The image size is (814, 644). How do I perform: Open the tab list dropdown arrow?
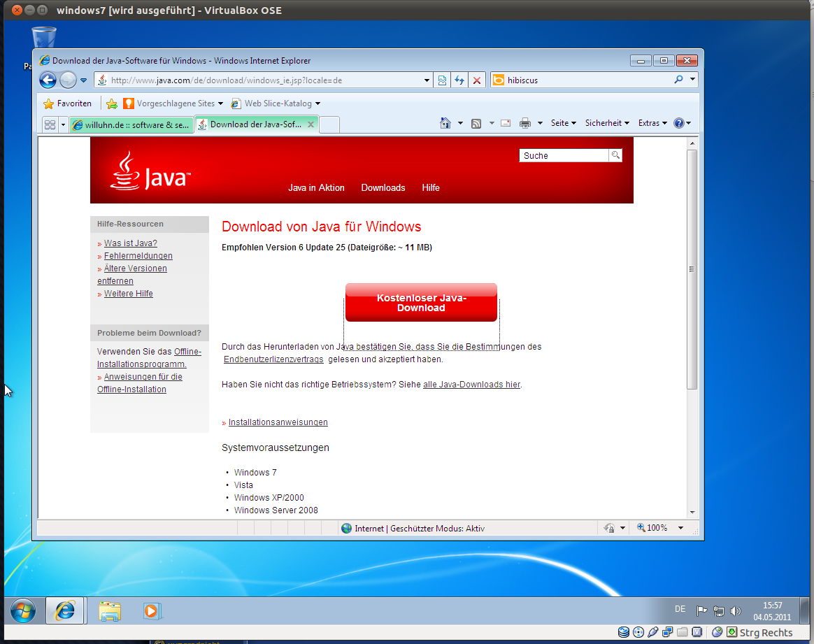64,124
